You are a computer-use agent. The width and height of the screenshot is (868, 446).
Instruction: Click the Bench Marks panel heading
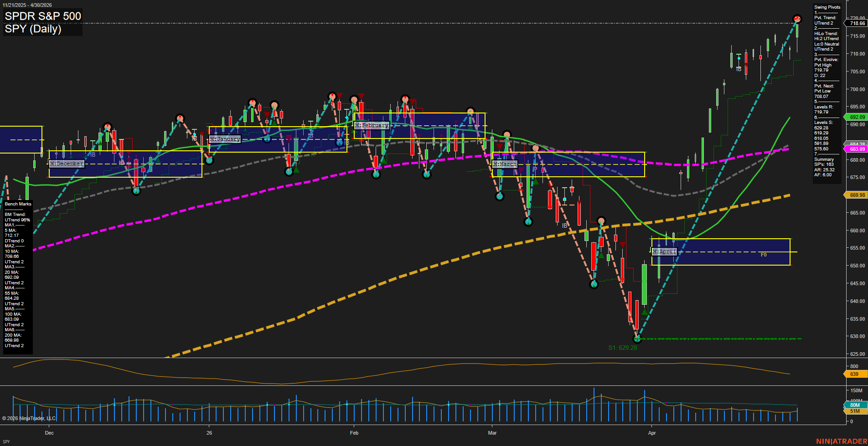coord(18,204)
